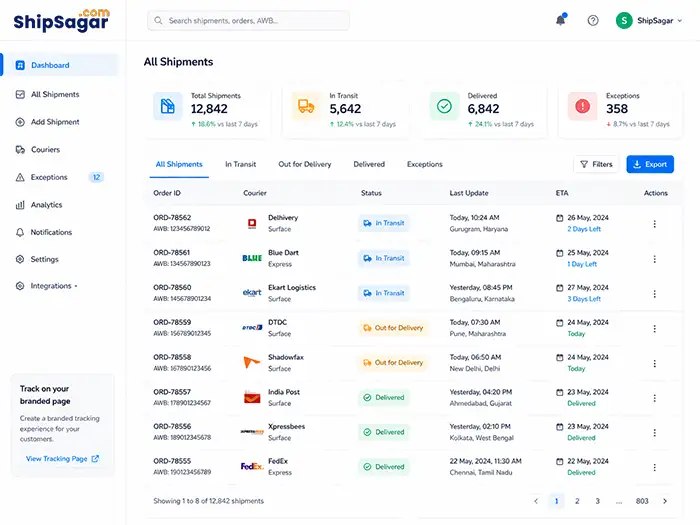Click the Ekart Logistics courier logo
This screenshot has width=700, height=525.
(x=252, y=293)
